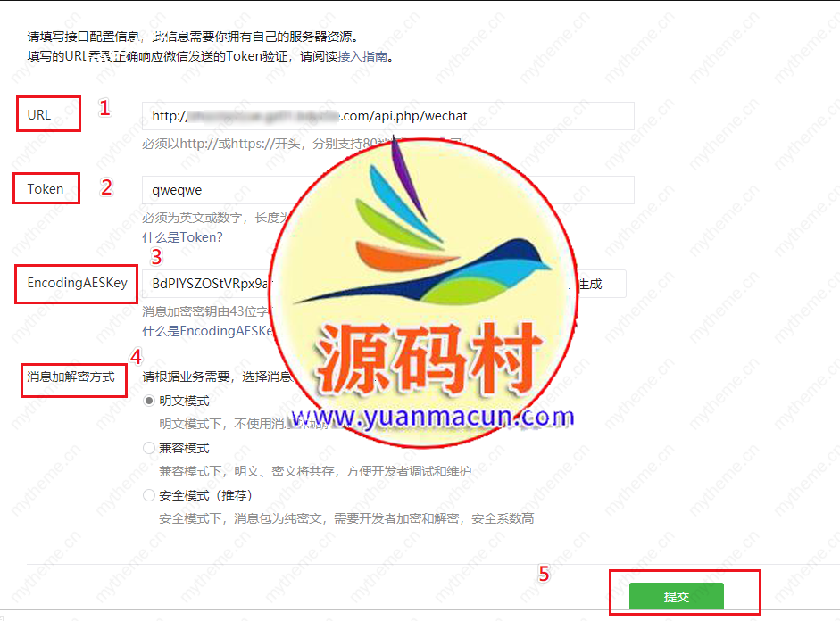The image size is (840, 621).
Task: Select the 兼容模式 radio button
Action: [149, 448]
